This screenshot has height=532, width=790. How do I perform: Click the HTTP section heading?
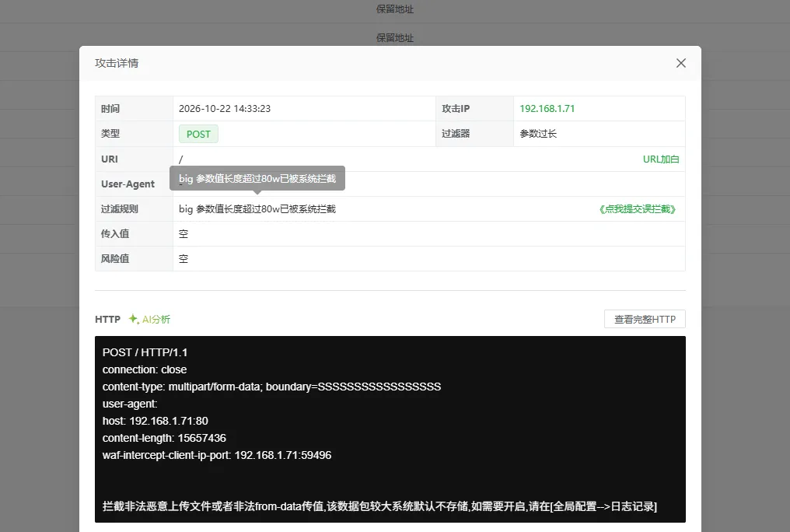tap(107, 319)
